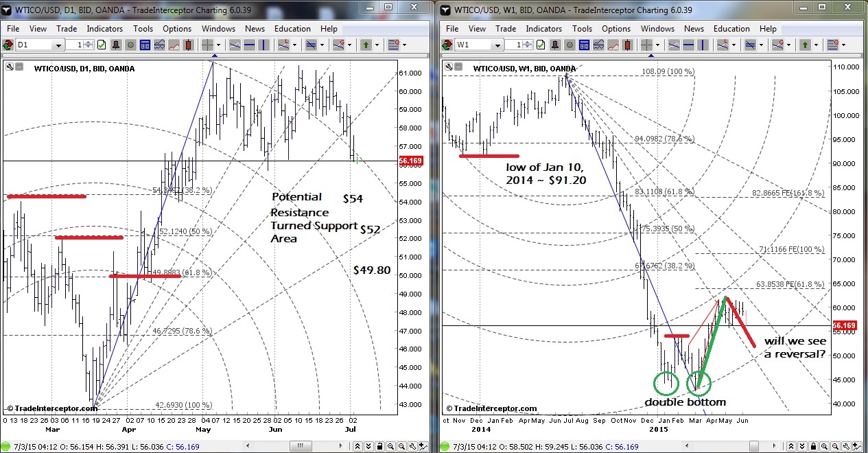Open Education menu in W1 window

pos(731,29)
